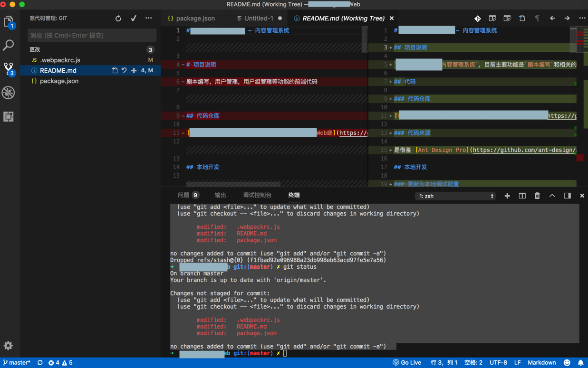Viewport: 588px width, 368px height.
Task: Open the terminal selector showing 1: zsh
Action: pos(454,196)
